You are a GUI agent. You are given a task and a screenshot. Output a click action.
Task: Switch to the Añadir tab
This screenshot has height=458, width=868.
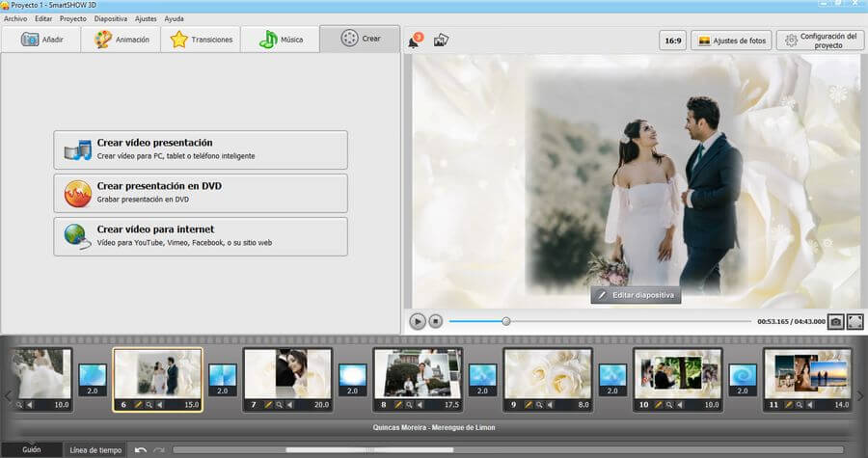pos(41,40)
